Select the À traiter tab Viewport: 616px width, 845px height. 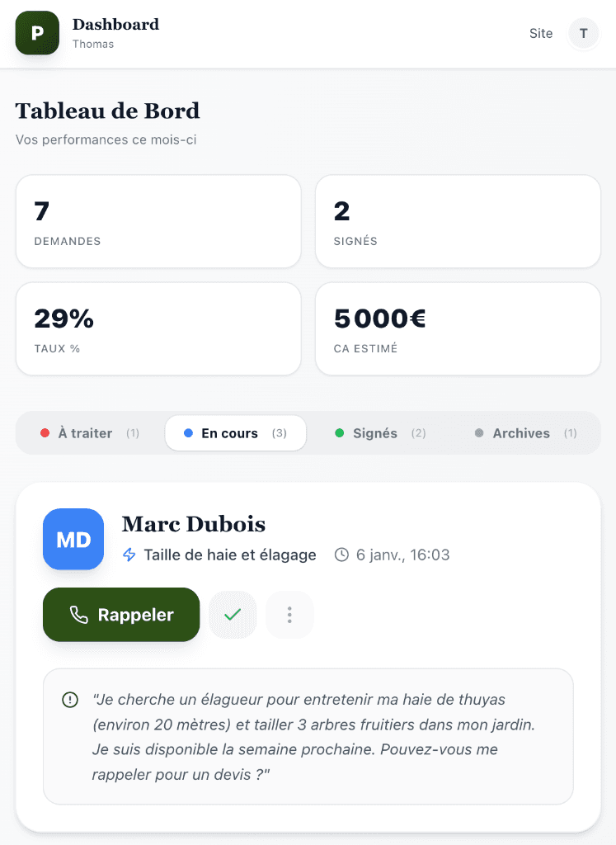click(x=85, y=432)
